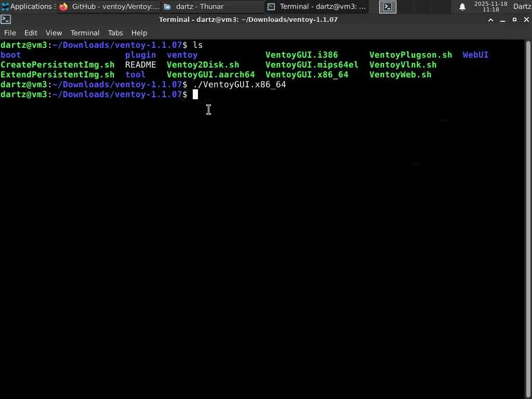Click the 'tool' directory name
Viewport: 532px width, 399px height.
[136, 75]
